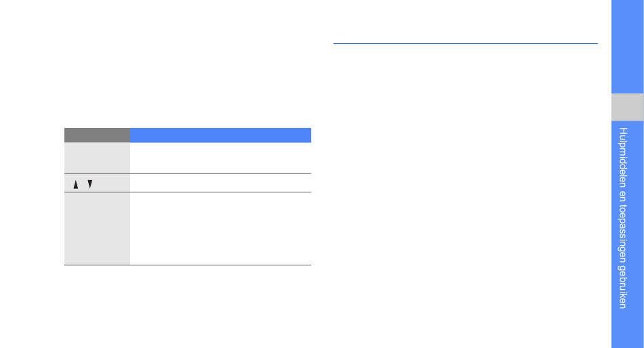Click the divider line above the arrow row
644x348 pixels.
click(188, 173)
